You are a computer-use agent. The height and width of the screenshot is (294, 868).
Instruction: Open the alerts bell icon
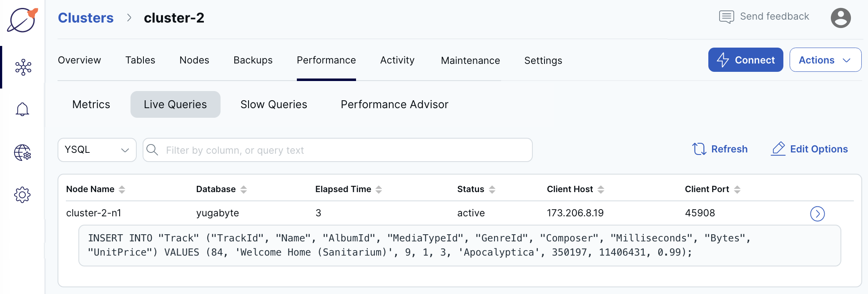23,109
